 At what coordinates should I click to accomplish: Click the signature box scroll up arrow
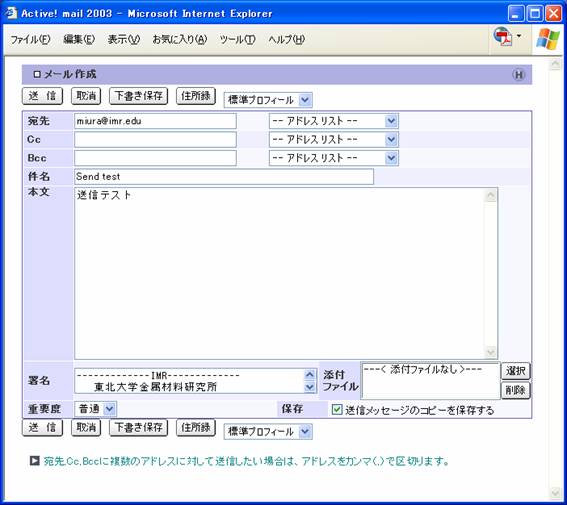pyautogui.click(x=310, y=375)
